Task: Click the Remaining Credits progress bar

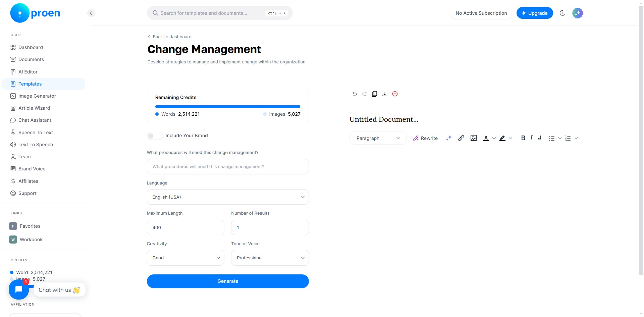Action: (x=228, y=107)
